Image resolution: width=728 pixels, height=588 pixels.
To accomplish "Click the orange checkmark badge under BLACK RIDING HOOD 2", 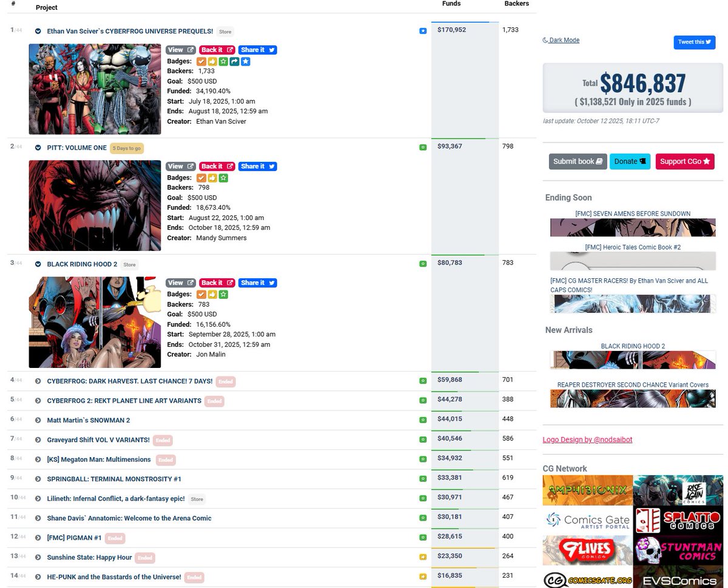I will point(201,294).
